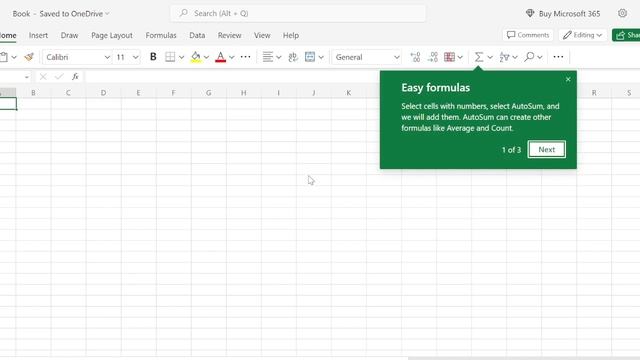This screenshot has height=360, width=640.
Task: Open the Find and Select magnifier
Action: click(529, 57)
